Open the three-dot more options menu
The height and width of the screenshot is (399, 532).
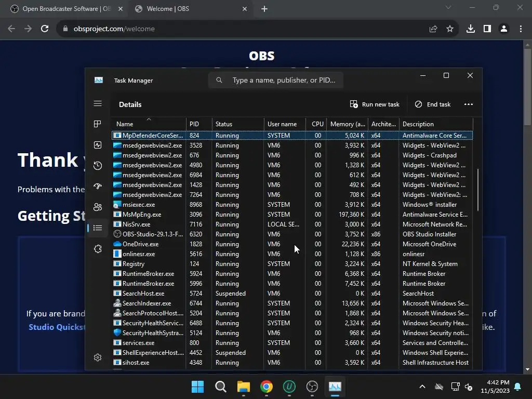tap(469, 104)
